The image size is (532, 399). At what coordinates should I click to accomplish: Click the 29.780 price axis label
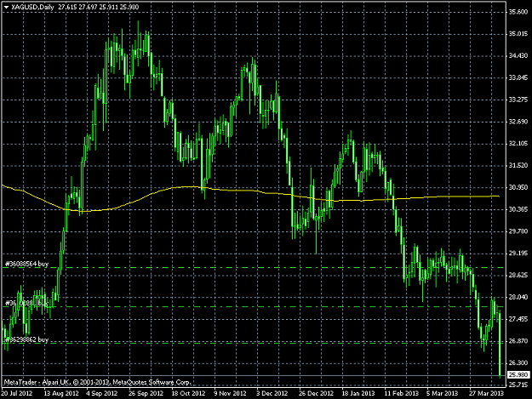[518, 231]
